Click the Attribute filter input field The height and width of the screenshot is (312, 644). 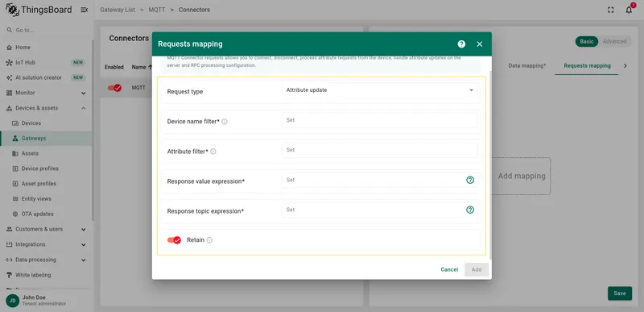pyautogui.click(x=380, y=150)
